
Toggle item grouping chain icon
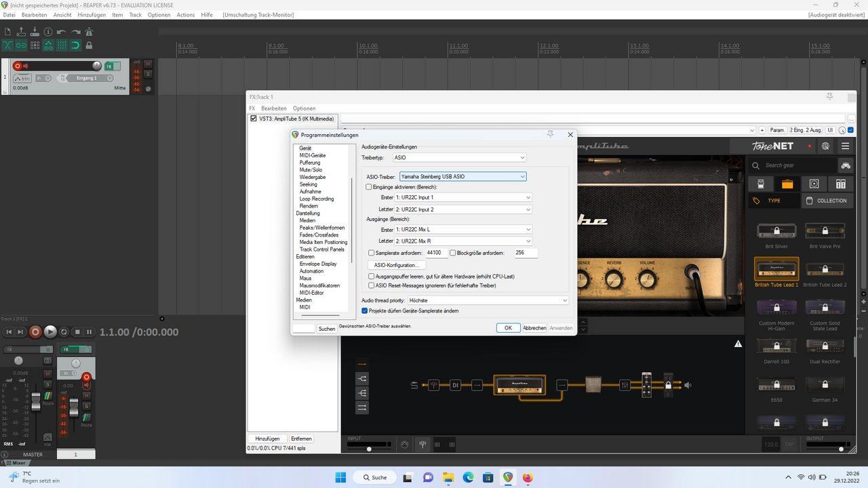[21, 45]
